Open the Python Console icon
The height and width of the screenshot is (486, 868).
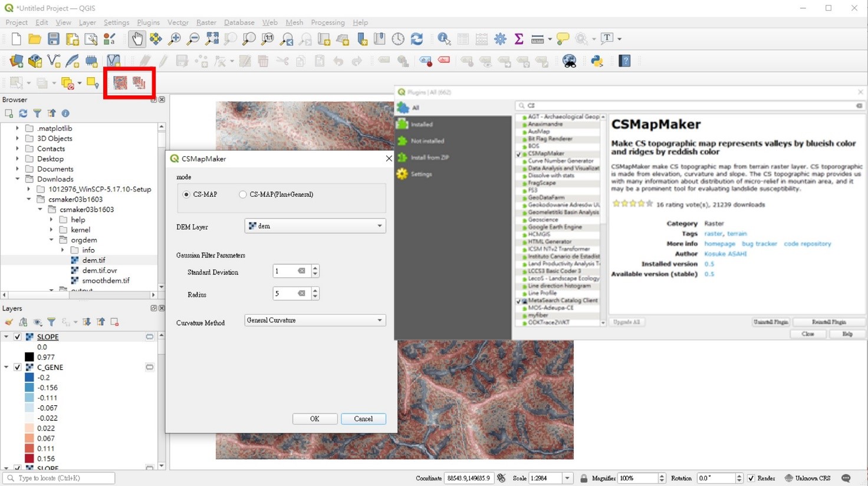597,61
